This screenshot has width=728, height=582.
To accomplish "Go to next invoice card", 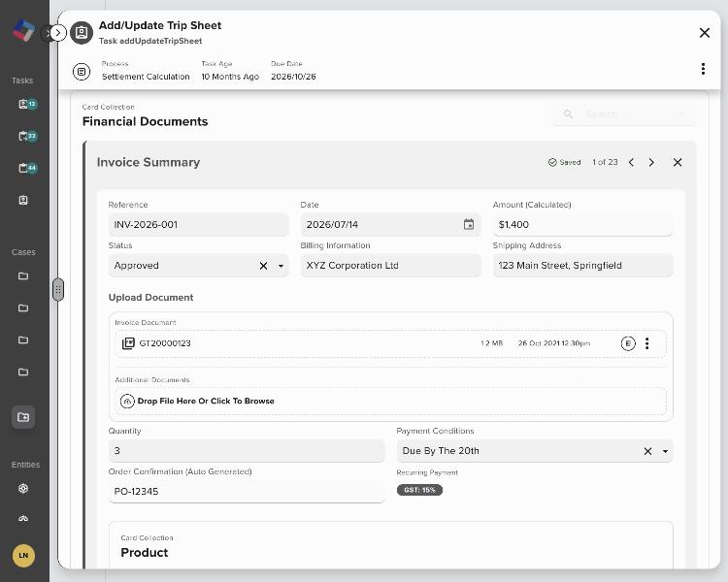I will tap(651, 162).
